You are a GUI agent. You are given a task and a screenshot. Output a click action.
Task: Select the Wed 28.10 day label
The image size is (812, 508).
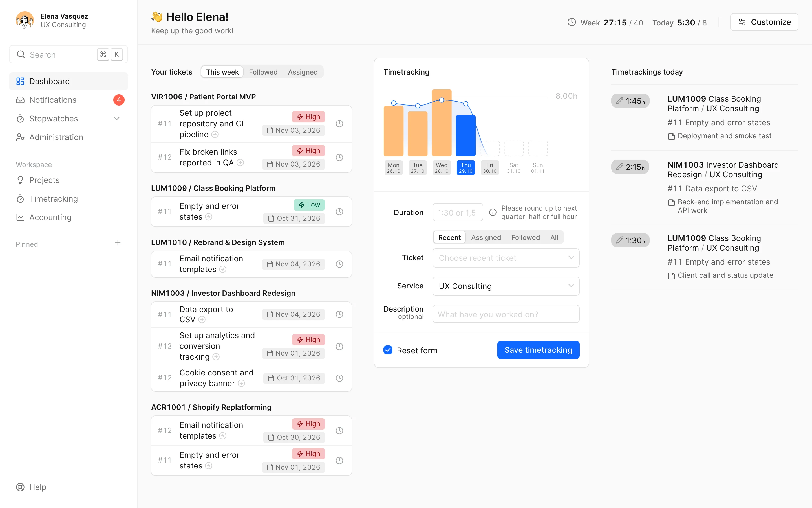[x=441, y=168]
